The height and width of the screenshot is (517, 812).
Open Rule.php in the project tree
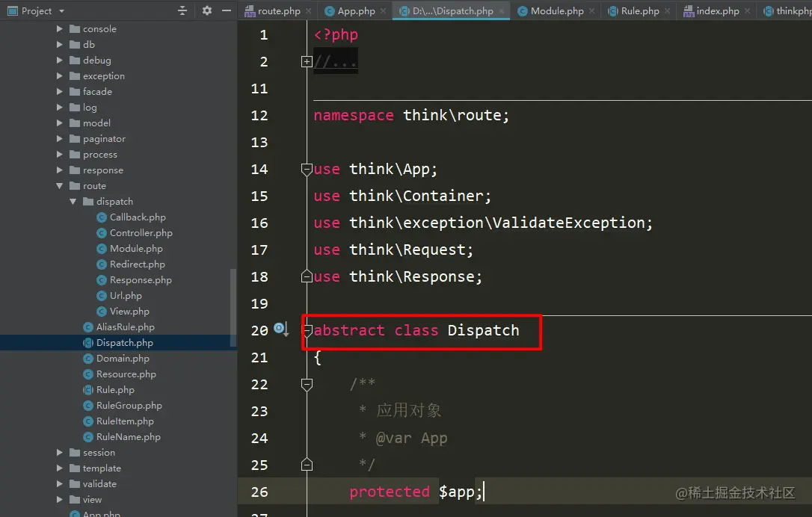pyautogui.click(x=115, y=390)
